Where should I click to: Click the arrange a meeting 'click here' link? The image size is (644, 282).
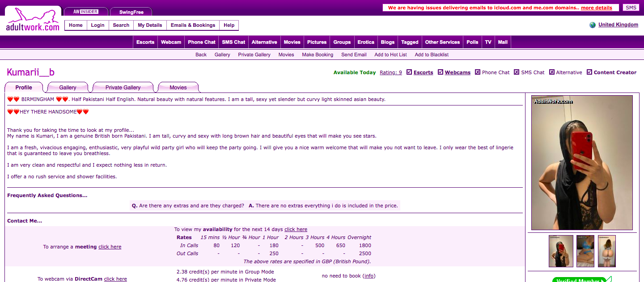point(110,247)
